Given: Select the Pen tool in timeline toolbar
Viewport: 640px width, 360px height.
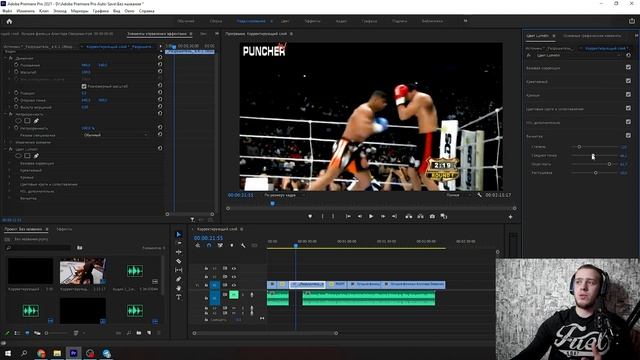Looking at the screenshot, I should pyautogui.click(x=179, y=279).
